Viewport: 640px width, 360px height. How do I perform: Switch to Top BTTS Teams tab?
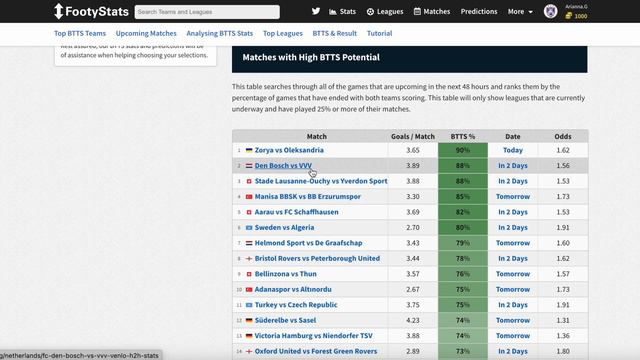(x=80, y=33)
